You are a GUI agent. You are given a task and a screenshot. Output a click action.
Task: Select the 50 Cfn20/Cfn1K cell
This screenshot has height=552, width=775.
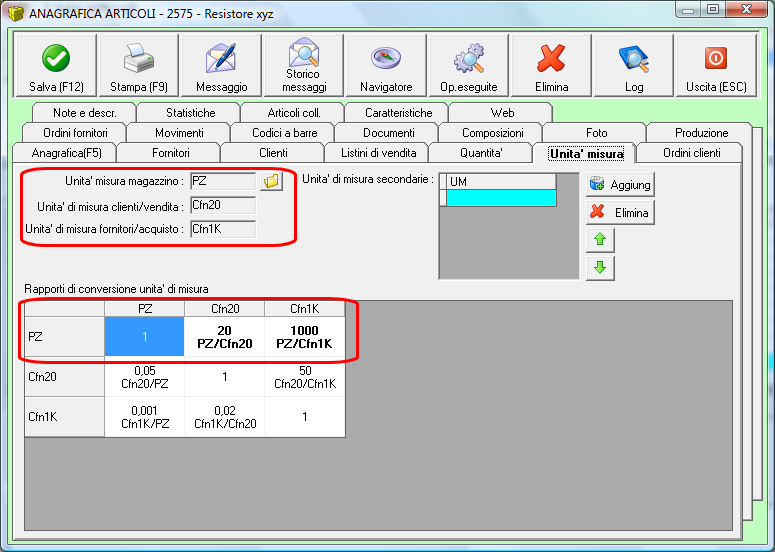click(304, 377)
